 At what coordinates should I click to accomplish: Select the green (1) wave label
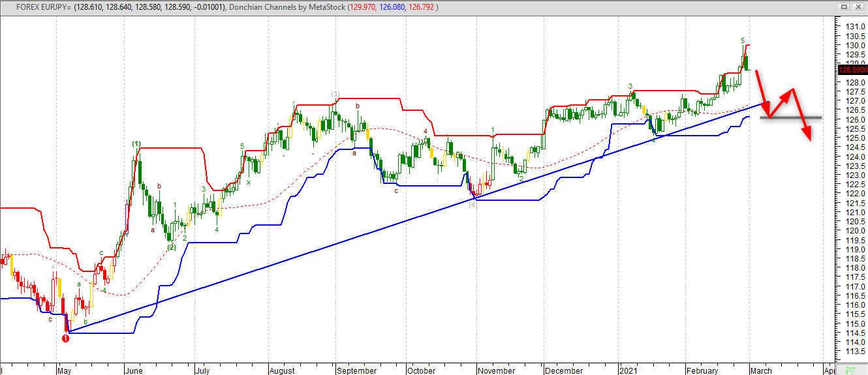pos(136,143)
